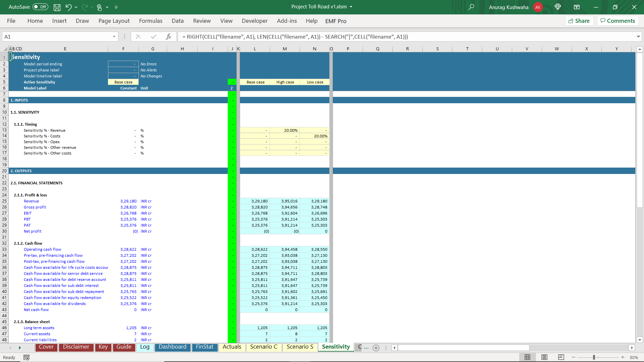
Task: Add a new sheet with plus icon
Action: 376,348
